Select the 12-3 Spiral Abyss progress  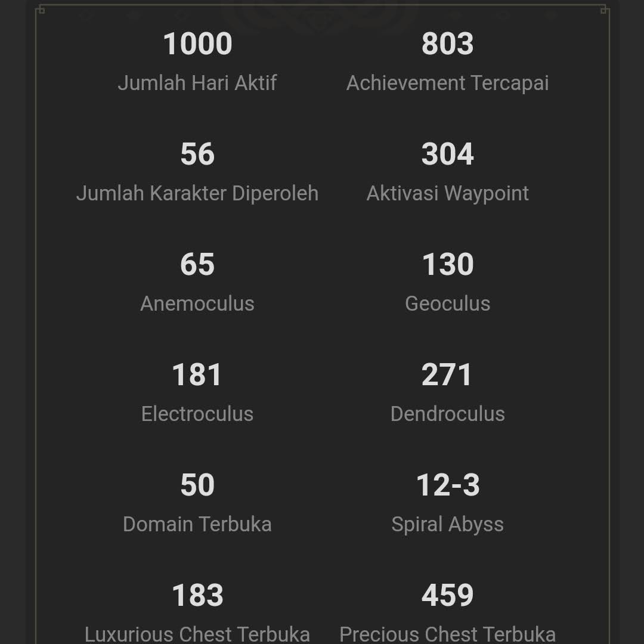tap(447, 485)
